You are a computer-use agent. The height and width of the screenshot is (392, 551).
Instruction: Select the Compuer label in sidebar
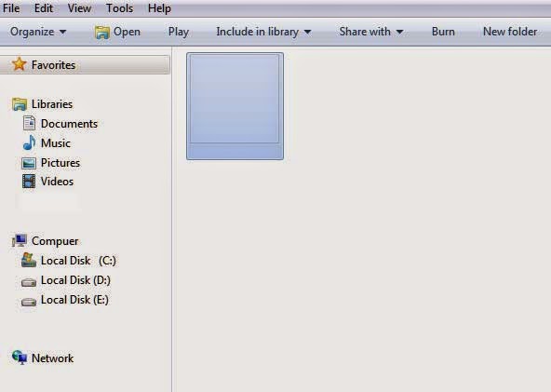pyautogui.click(x=55, y=241)
